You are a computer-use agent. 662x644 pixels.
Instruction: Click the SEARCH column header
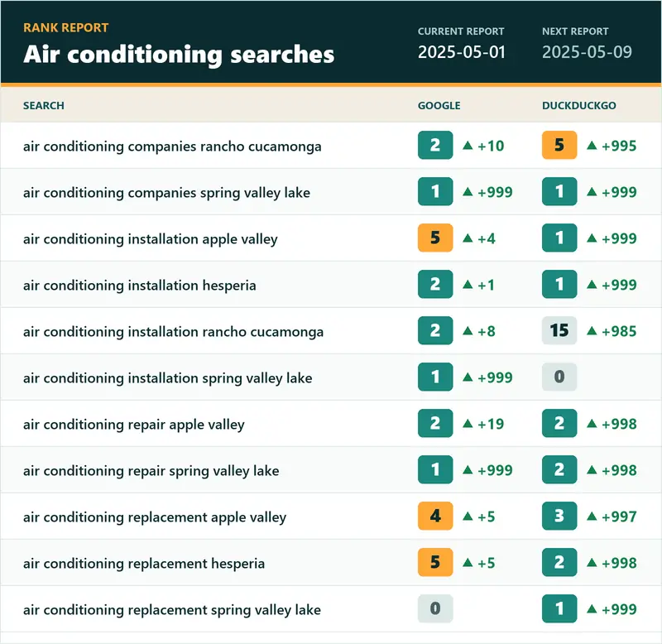44,106
